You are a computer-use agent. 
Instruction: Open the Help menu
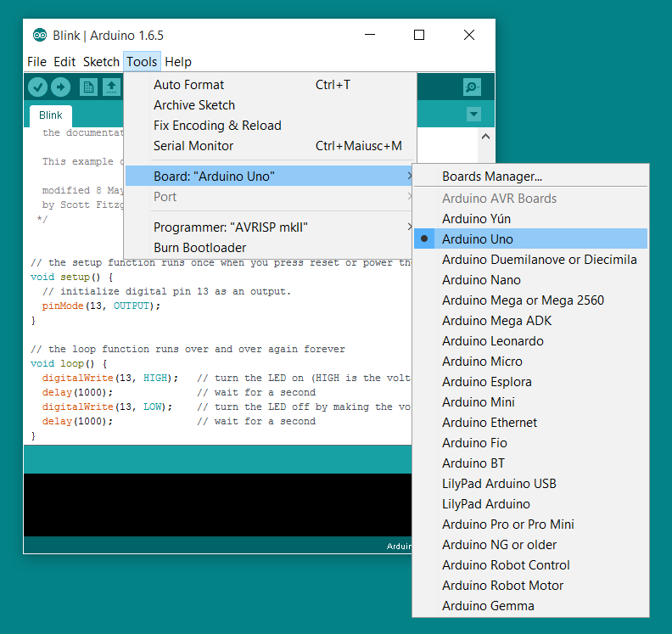[x=178, y=62]
